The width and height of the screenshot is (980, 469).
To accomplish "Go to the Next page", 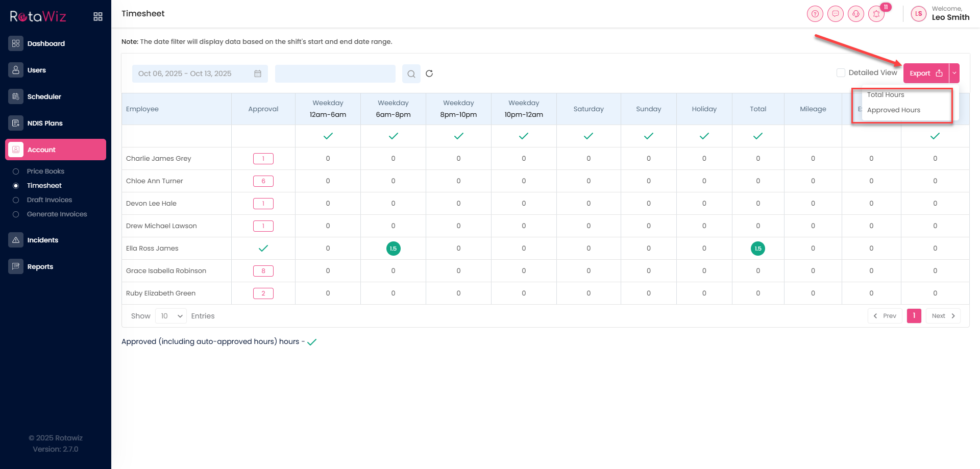I will pos(943,316).
